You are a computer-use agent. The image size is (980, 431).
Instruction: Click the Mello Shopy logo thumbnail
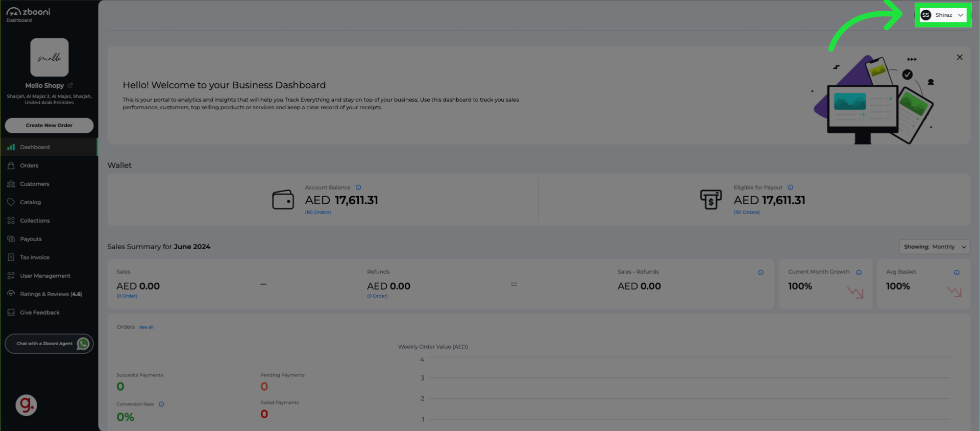(x=49, y=57)
